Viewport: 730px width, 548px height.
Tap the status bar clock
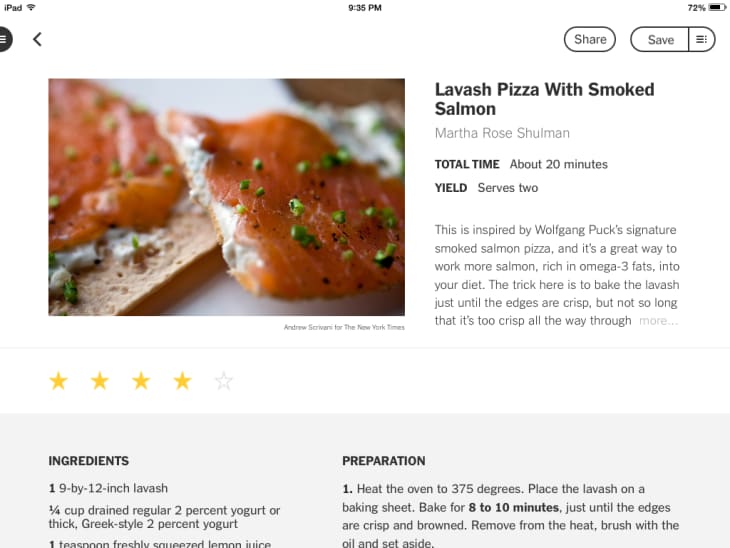click(x=365, y=7)
